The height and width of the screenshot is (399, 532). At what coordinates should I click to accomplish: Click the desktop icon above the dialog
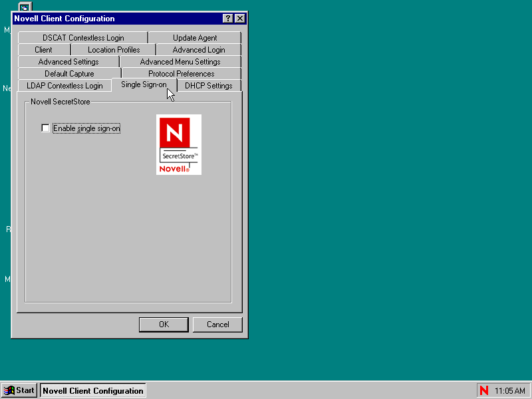click(25, 7)
